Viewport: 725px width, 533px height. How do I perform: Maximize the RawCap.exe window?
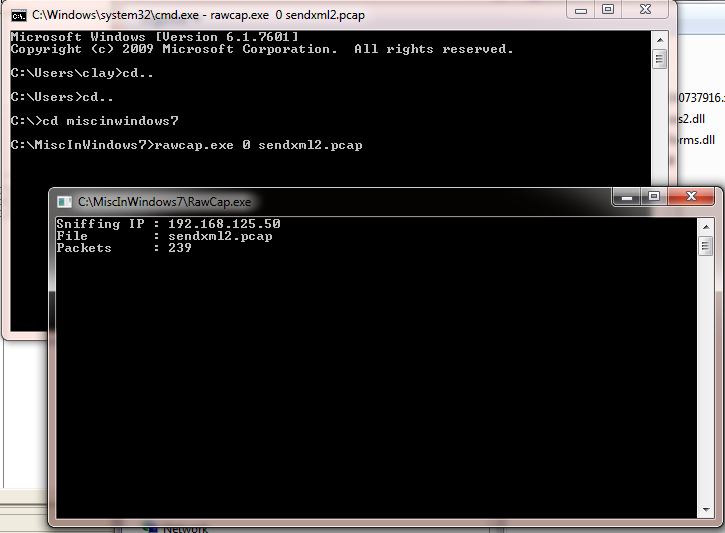tap(654, 197)
